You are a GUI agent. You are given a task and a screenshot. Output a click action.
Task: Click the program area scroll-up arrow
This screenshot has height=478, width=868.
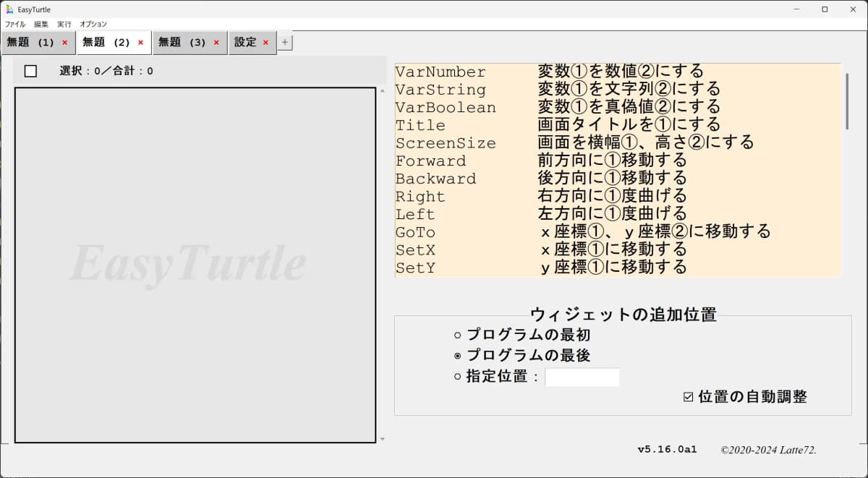[382, 91]
